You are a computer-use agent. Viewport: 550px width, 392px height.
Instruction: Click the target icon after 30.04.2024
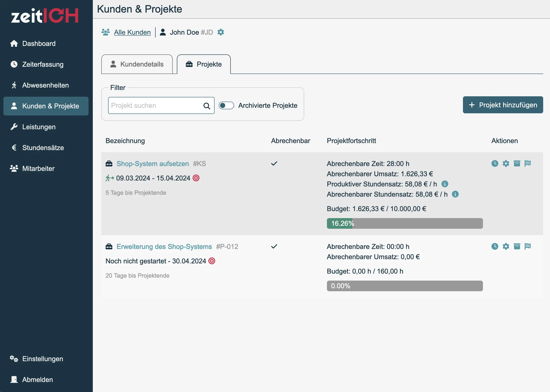[x=212, y=261]
